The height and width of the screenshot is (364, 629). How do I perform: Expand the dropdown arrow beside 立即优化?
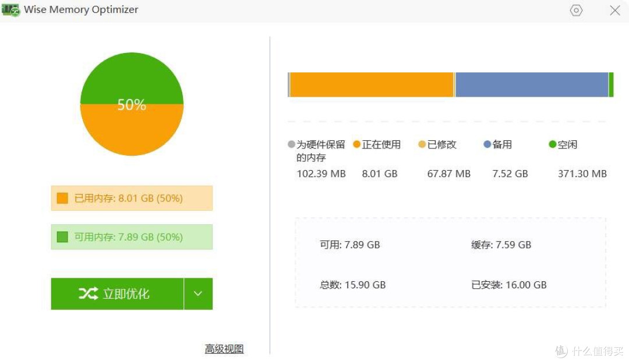[198, 294]
